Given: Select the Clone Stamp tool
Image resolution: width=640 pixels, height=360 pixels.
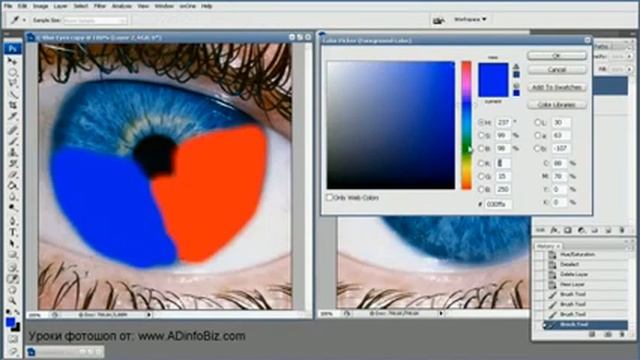Looking at the screenshot, I should [x=13, y=153].
